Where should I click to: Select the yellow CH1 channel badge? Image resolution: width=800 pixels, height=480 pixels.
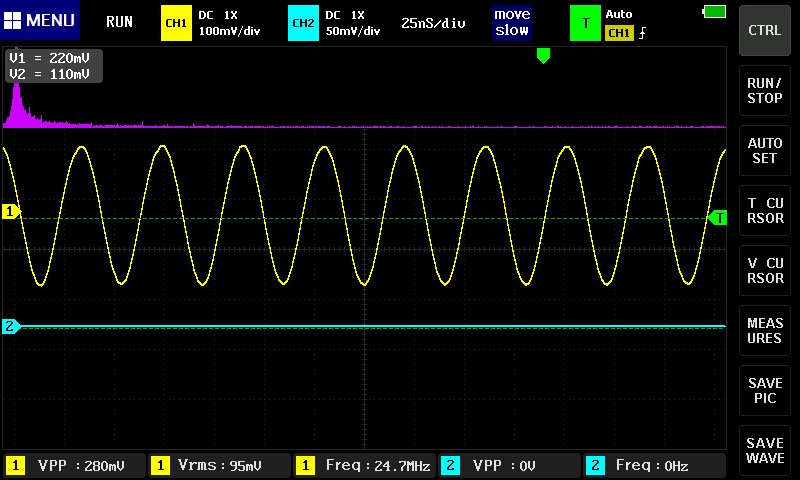[x=176, y=23]
